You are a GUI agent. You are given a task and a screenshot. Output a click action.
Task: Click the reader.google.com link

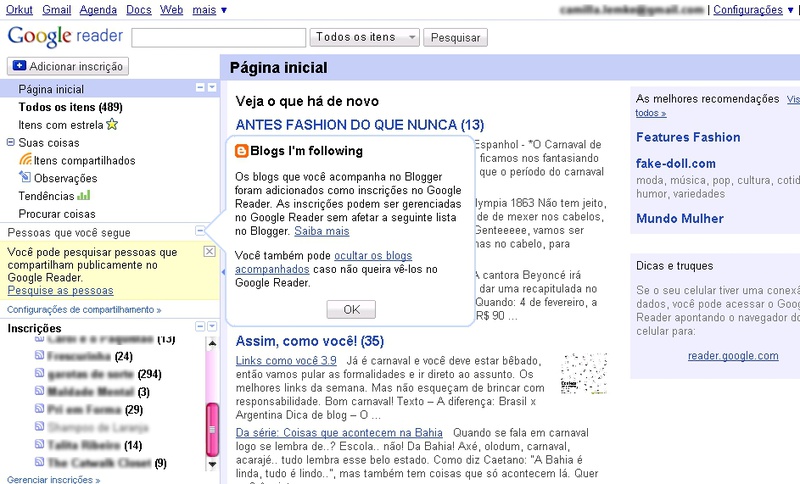tap(733, 355)
